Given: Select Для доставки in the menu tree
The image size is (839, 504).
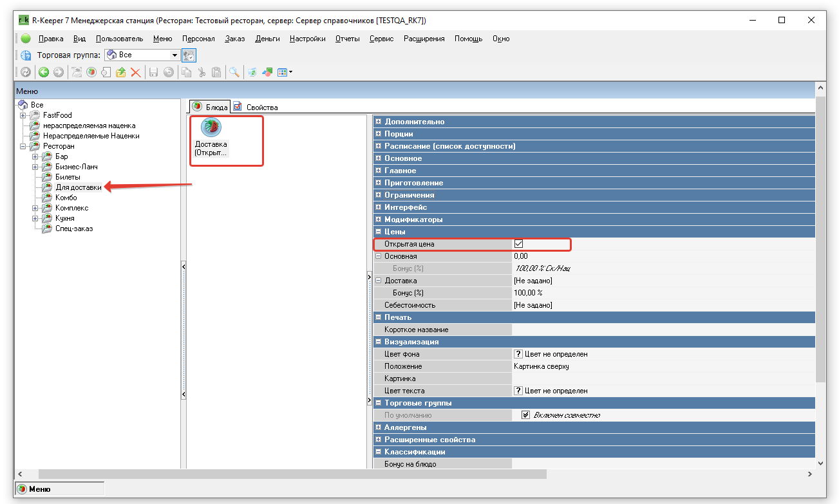Looking at the screenshot, I should pyautogui.click(x=78, y=187).
